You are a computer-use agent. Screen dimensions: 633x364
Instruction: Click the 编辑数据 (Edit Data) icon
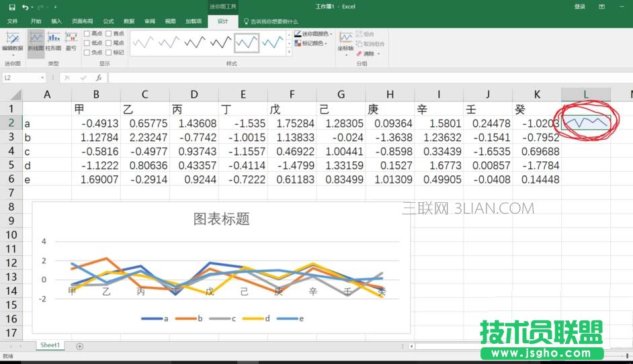click(12, 40)
